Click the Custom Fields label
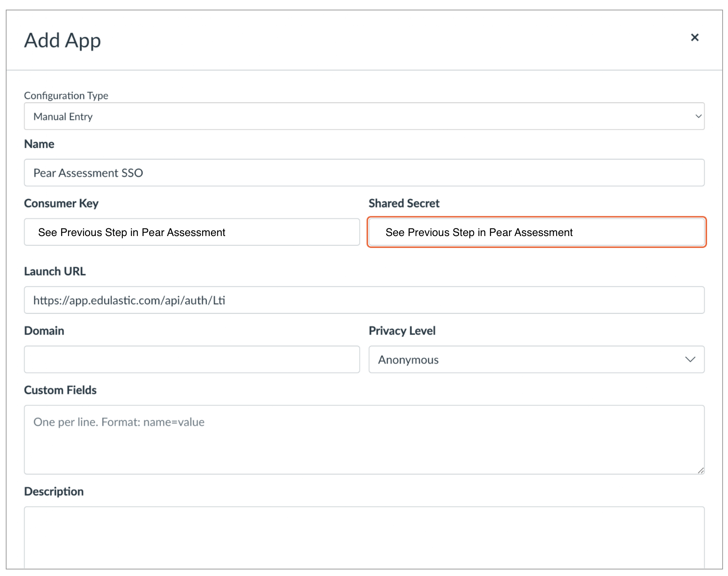The height and width of the screenshot is (576, 728). pos(60,390)
